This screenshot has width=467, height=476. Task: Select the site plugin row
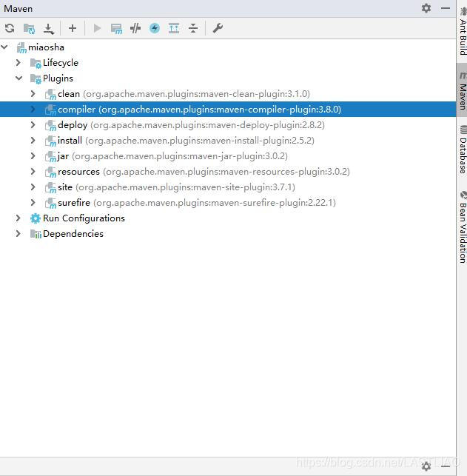(x=228, y=187)
